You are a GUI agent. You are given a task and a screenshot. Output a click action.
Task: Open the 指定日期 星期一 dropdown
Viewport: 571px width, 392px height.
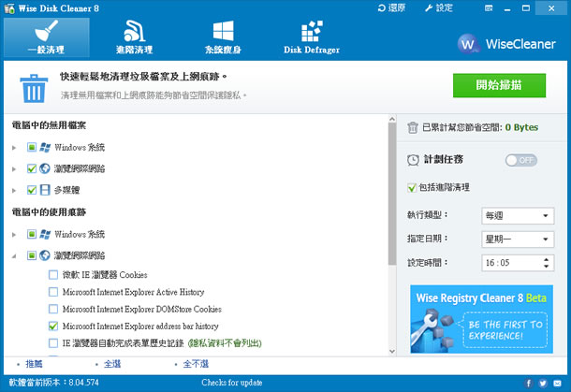518,240
